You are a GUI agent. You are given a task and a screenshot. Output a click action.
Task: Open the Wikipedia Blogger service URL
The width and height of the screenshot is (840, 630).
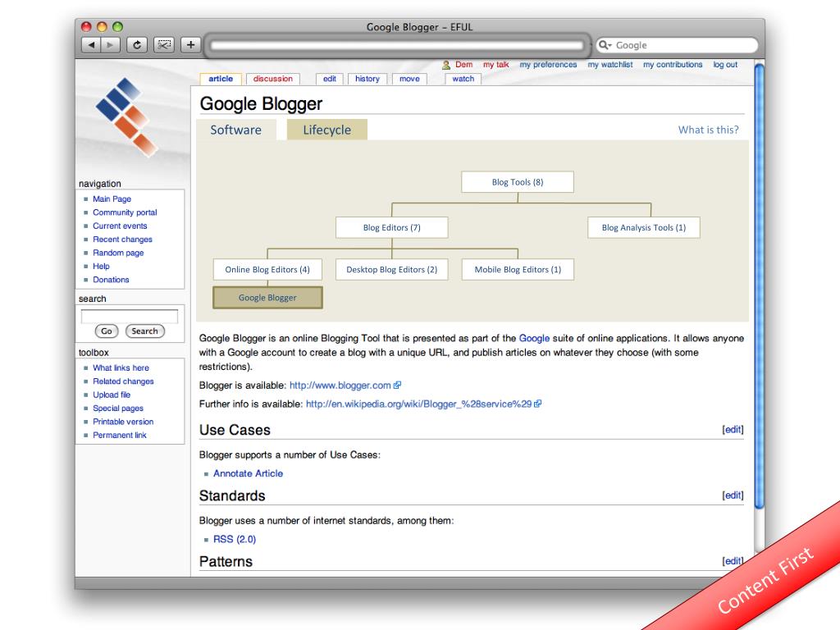pyautogui.click(x=419, y=404)
